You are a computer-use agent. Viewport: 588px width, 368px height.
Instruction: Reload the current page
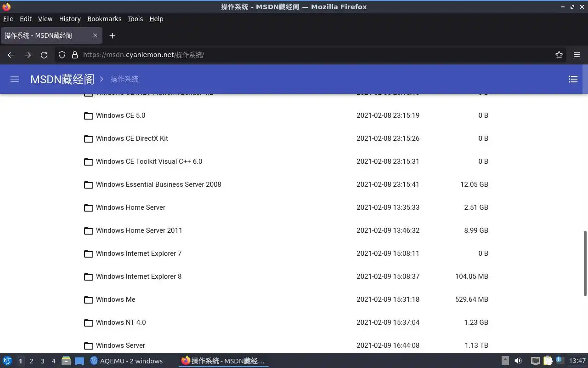(44, 55)
